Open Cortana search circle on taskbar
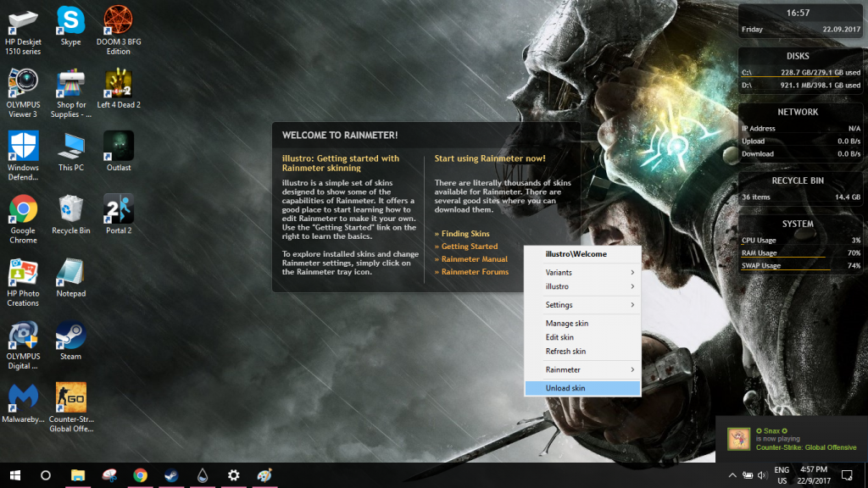Viewport: 868px width, 488px height. pyautogui.click(x=46, y=475)
